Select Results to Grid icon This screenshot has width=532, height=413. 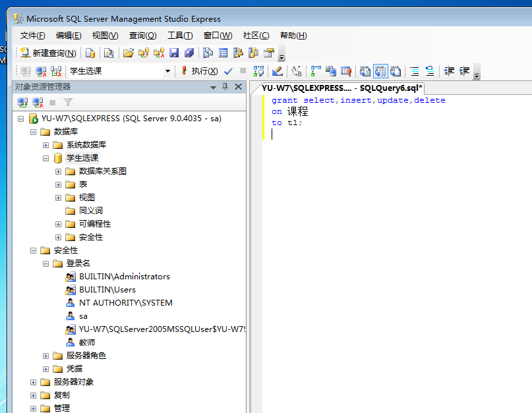pyautogui.click(x=380, y=71)
